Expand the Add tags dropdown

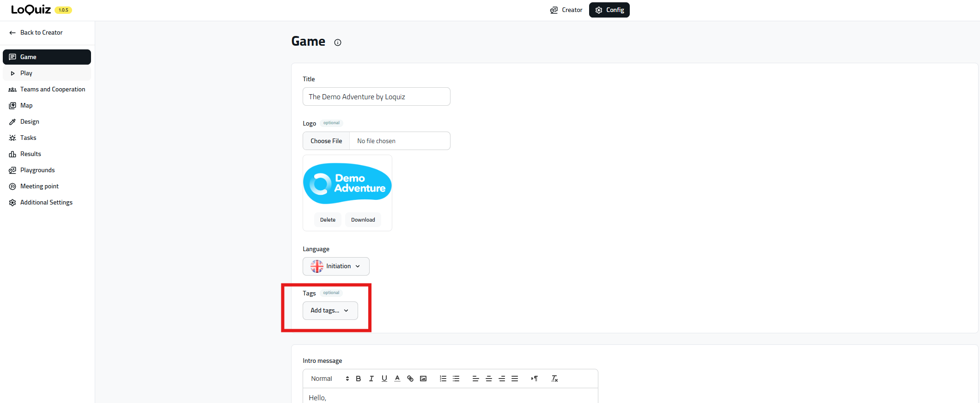tap(330, 311)
